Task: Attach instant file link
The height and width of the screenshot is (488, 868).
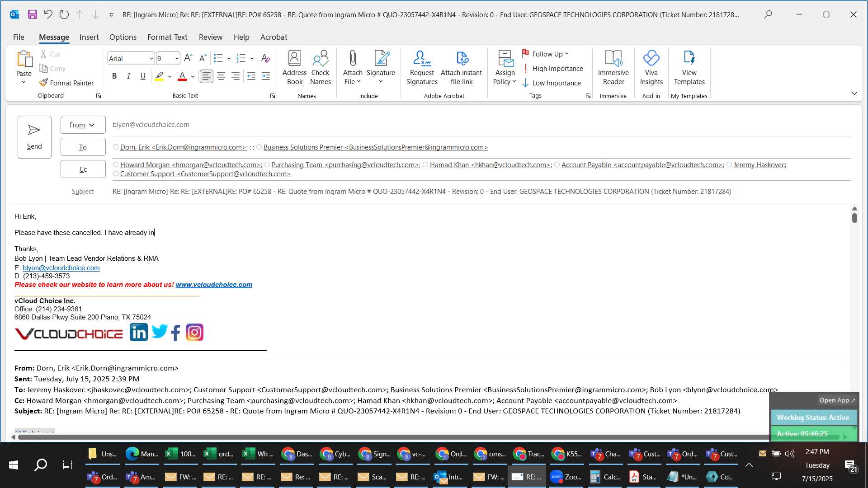Action: click(461, 68)
